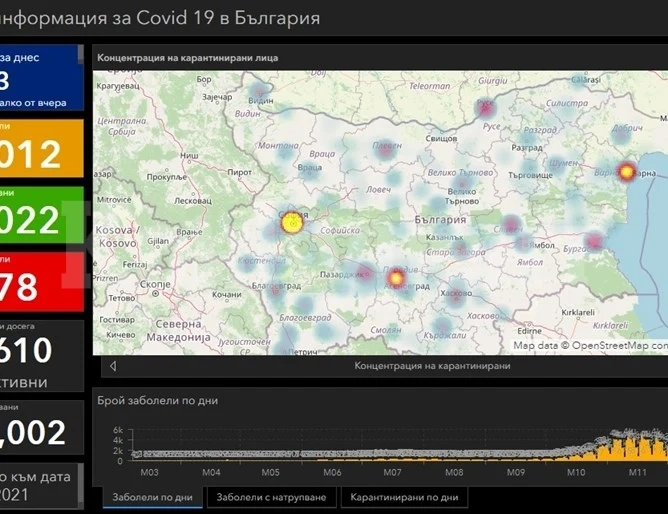The width and height of the screenshot is (668, 514).
Task: Click the green card showing 022
Action: pos(41,215)
